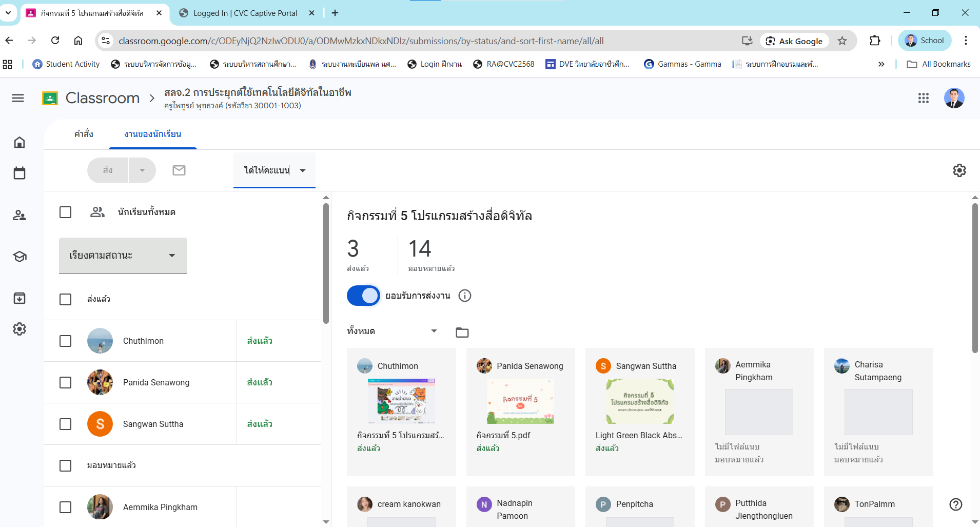Select Chuthimon's checkbox
Viewport: 980px width, 527px height.
point(66,341)
